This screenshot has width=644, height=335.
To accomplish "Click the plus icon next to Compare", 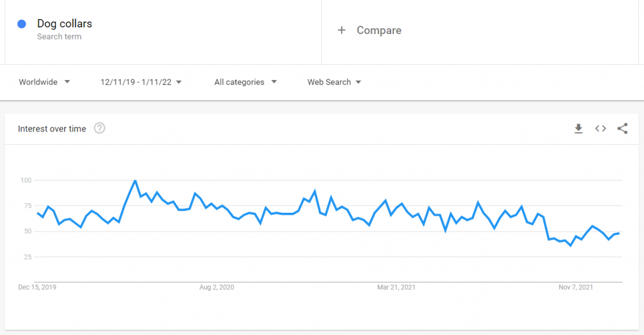I will (341, 30).
